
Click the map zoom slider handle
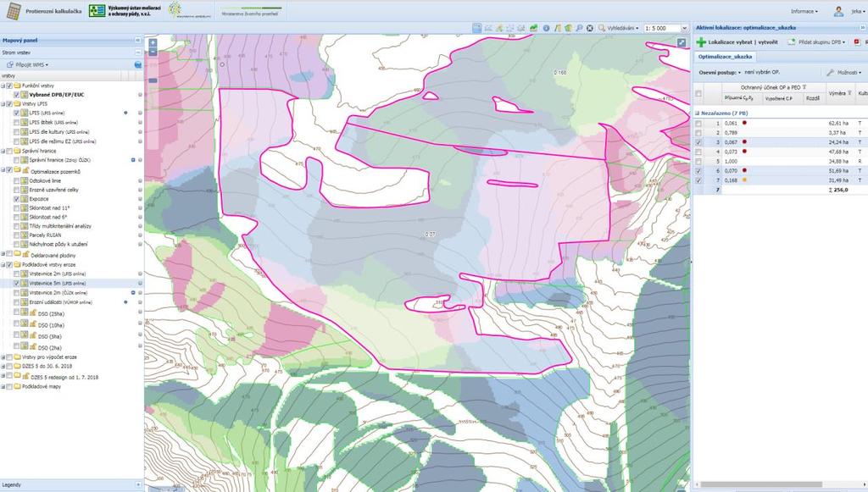(153, 80)
